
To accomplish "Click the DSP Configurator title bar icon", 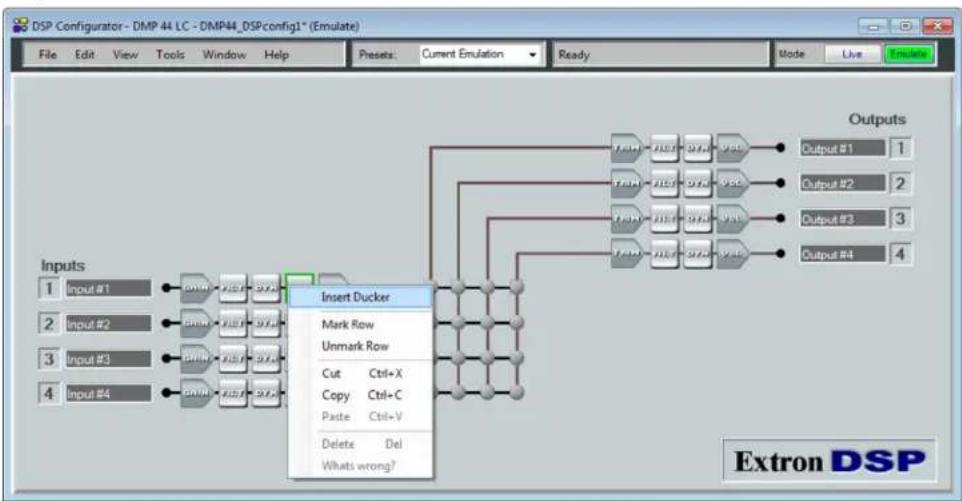I will 20,26.
